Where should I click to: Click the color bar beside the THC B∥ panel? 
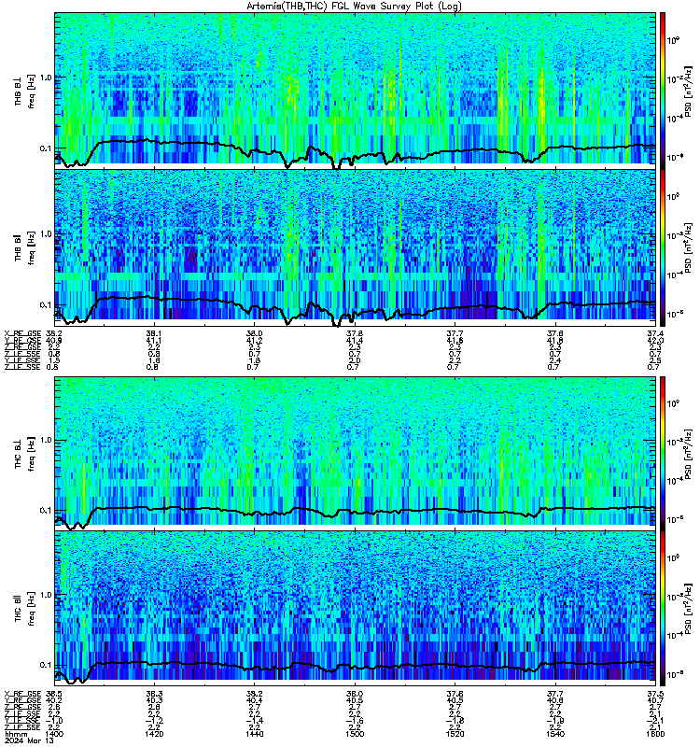[663, 609]
